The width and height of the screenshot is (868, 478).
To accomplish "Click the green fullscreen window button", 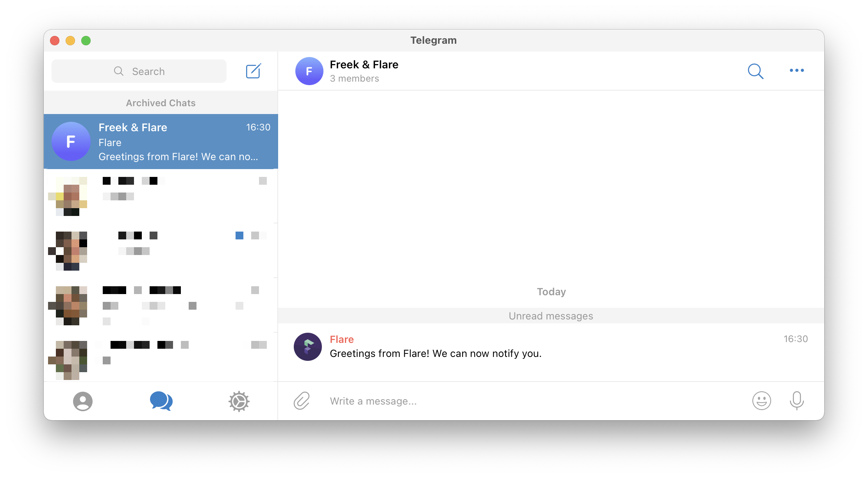I will pos(86,41).
